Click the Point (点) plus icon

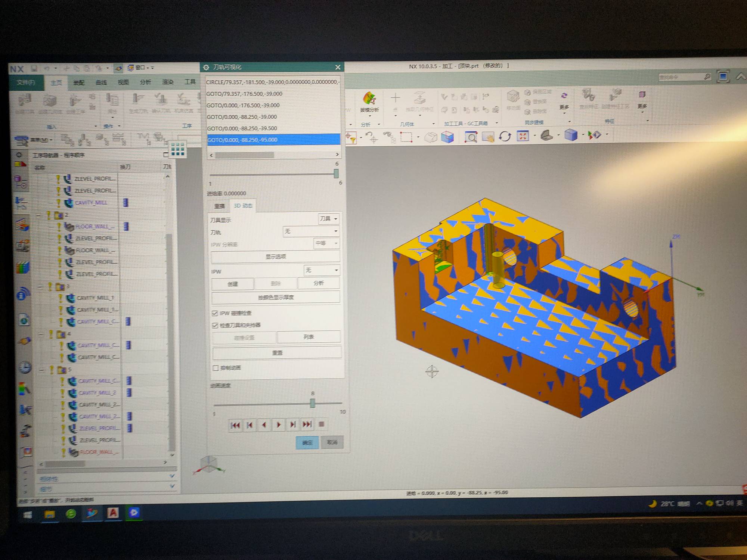[396, 98]
